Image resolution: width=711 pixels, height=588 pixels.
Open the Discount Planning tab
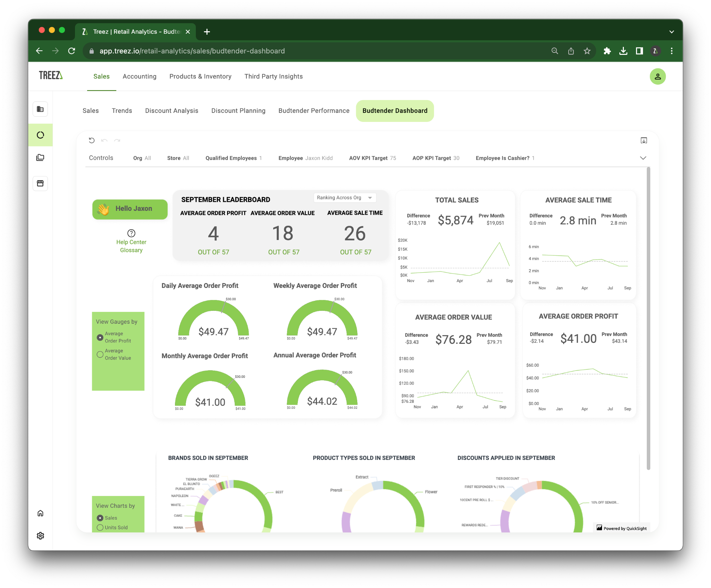tap(238, 110)
